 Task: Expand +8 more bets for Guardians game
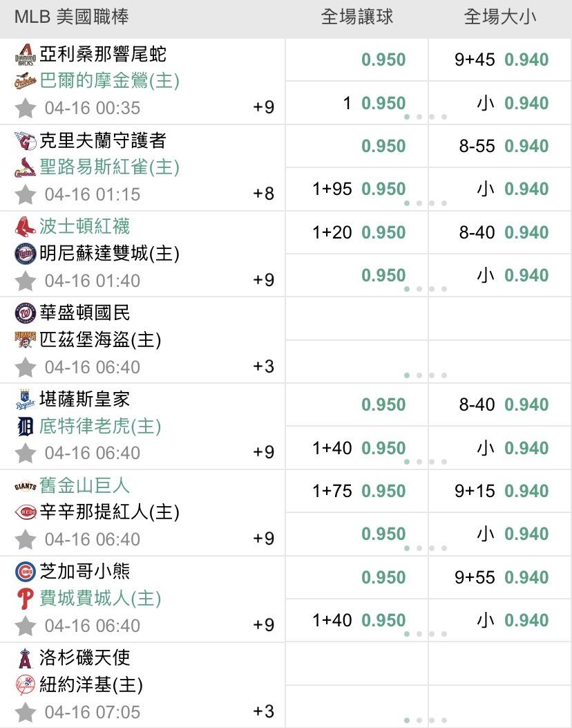coord(264,194)
